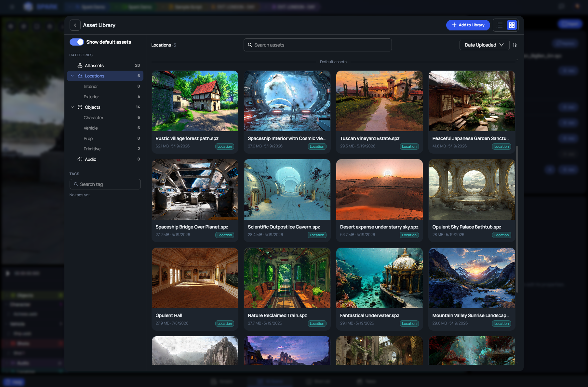Screen dimensions: 588x387
Task: Switch to grid view layout
Action: [512, 25]
